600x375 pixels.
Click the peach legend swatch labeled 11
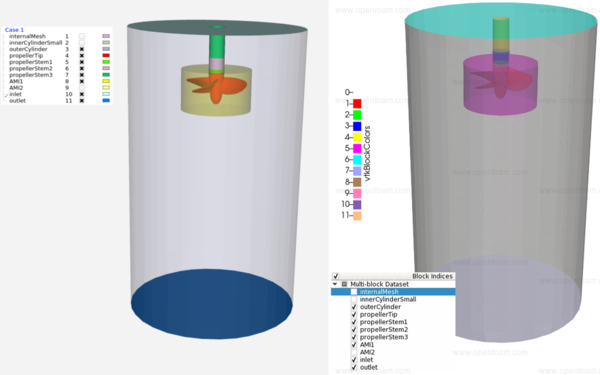(x=357, y=216)
